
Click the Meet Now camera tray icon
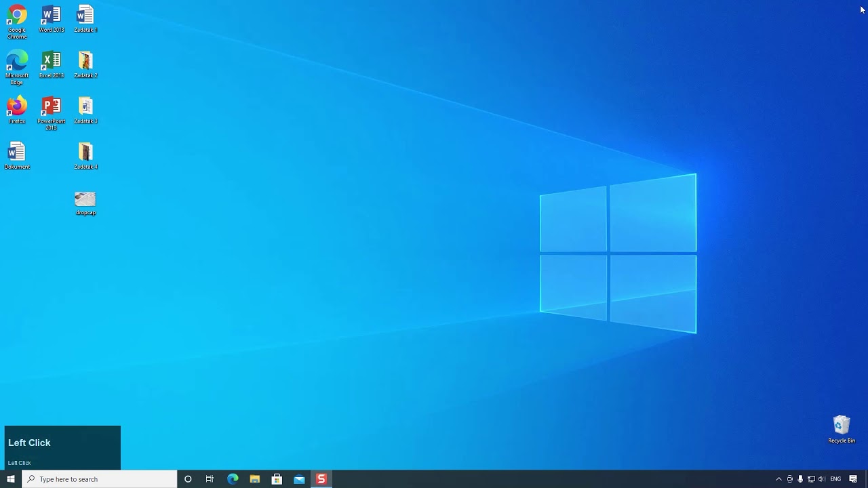pyautogui.click(x=789, y=479)
